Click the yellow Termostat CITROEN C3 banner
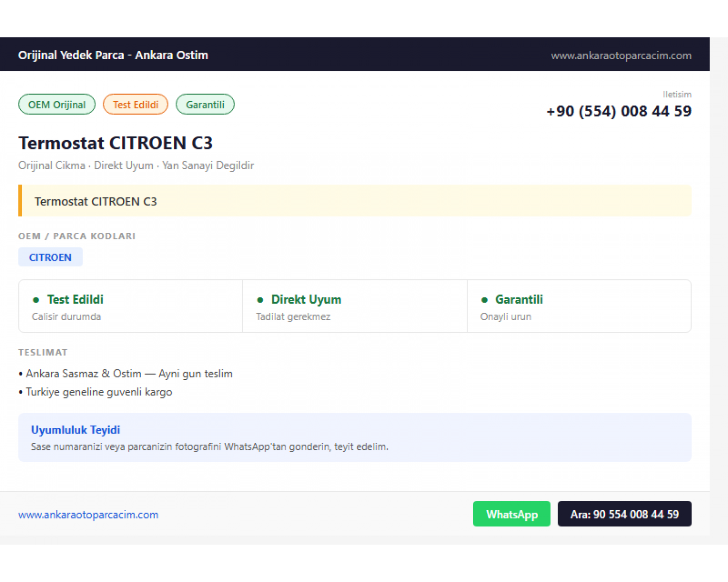This screenshot has height=582, width=728. (x=355, y=201)
